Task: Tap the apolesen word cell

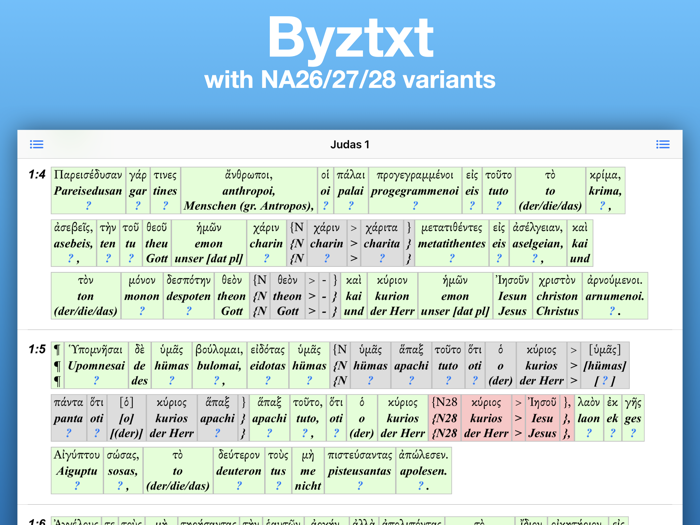Action: [x=423, y=471]
